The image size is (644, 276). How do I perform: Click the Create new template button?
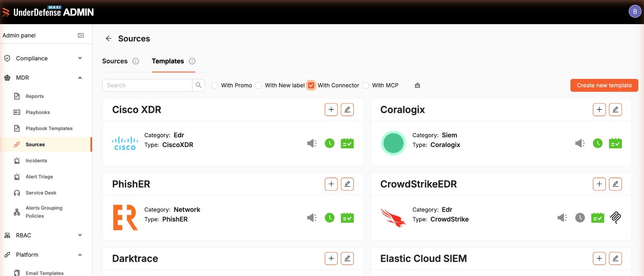(604, 85)
